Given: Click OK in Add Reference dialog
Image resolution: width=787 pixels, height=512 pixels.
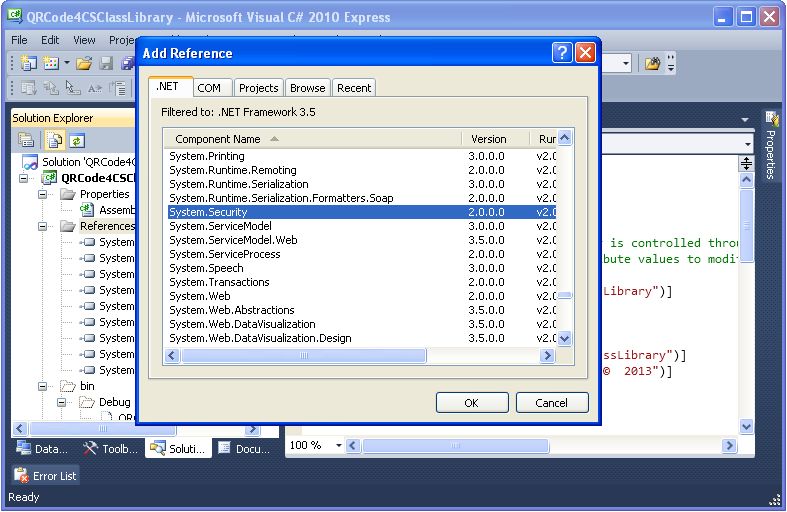Looking at the screenshot, I should [472, 403].
